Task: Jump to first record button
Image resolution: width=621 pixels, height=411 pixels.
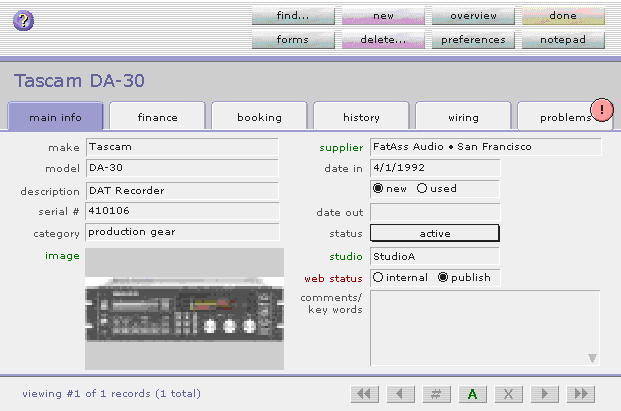Action: [364, 394]
